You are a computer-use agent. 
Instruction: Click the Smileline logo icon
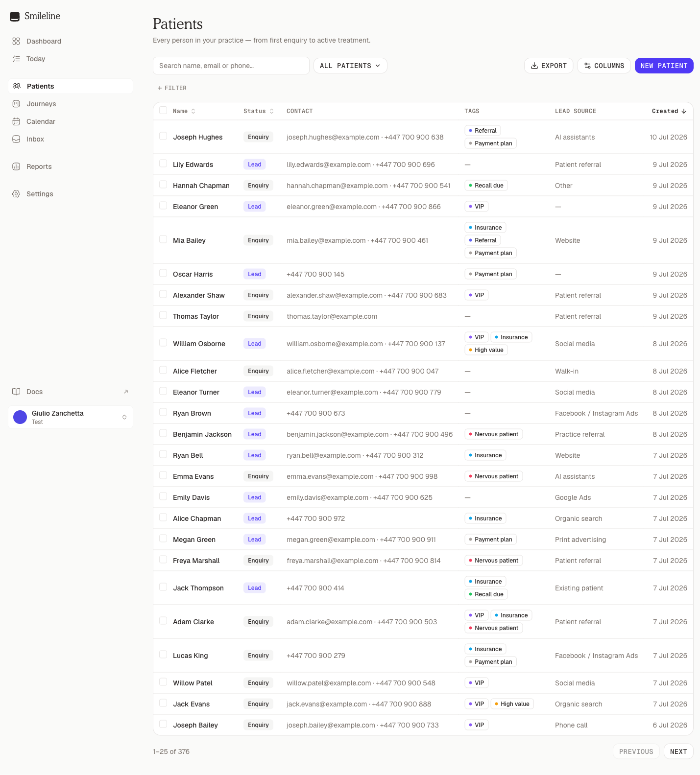pyautogui.click(x=15, y=17)
